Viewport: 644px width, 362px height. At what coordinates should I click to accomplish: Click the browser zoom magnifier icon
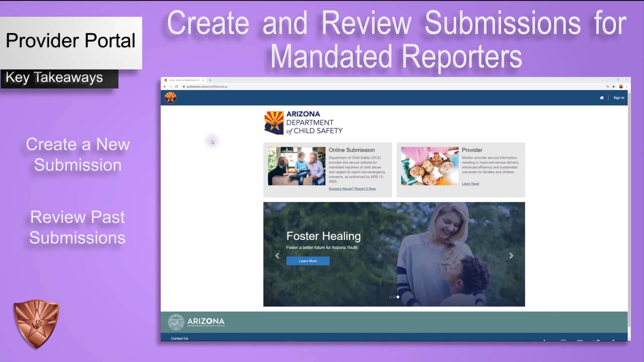pyautogui.click(x=607, y=86)
